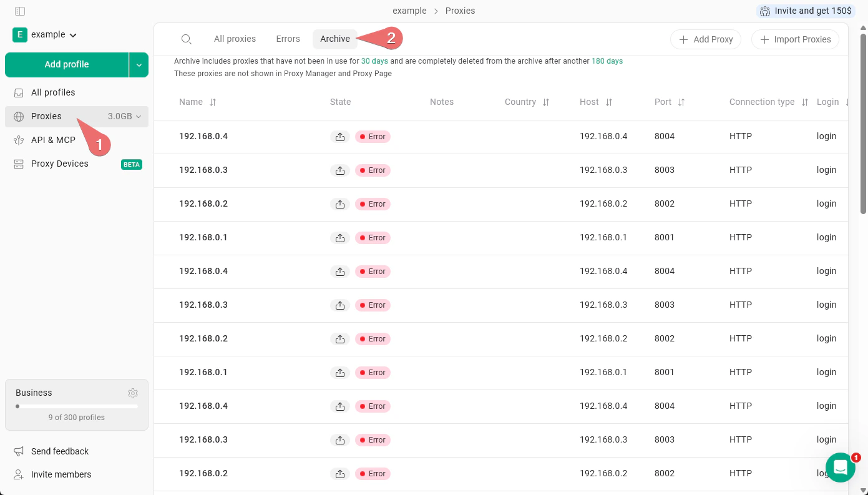868x495 pixels.
Task: Open the Proxies section
Action: (46, 116)
